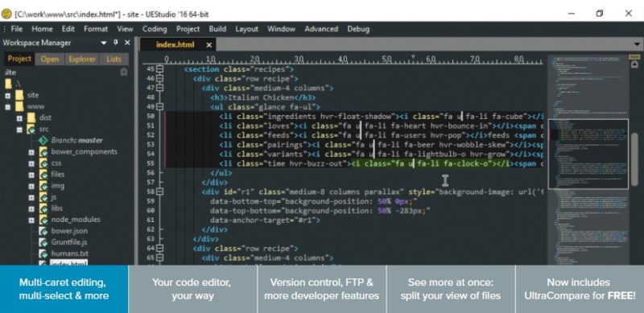Image resolution: width=644 pixels, height=313 pixels.
Task: Expand the bower_components folder
Action: (x=31, y=152)
